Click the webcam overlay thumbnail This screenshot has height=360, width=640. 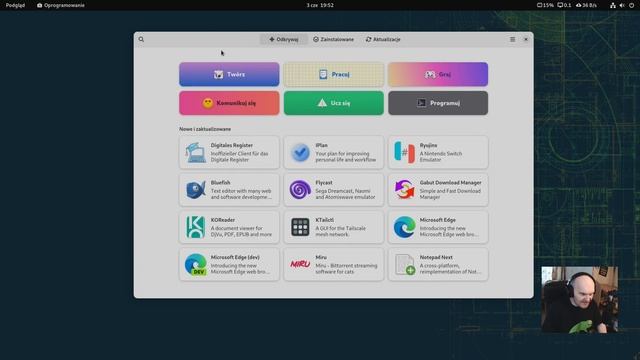[x=580, y=300]
